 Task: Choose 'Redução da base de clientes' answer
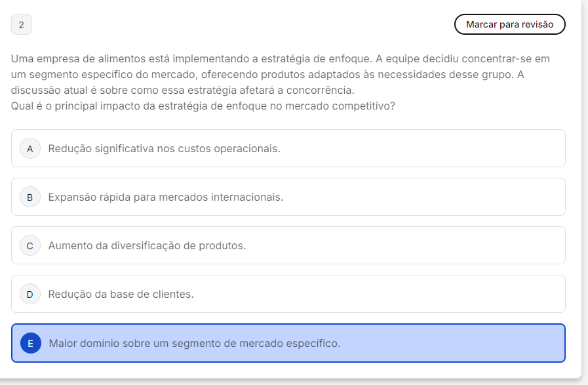(121, 294)
